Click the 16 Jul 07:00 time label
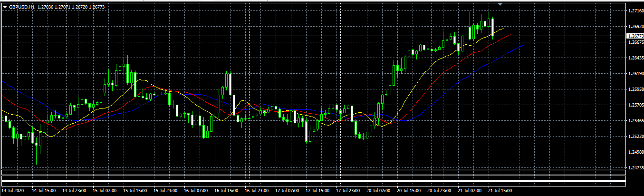The width and height of the screenshot is (644, 196). (x=196, y=191)
